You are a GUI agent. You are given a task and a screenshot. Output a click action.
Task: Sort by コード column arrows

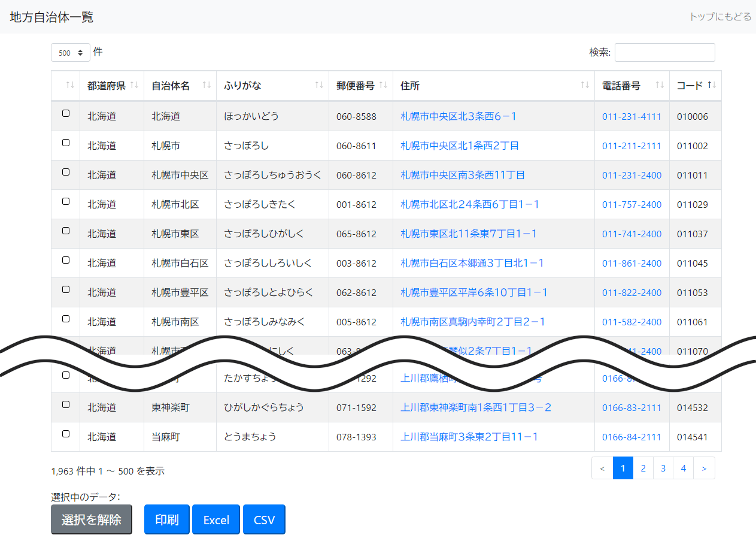[x=712, y=85]
